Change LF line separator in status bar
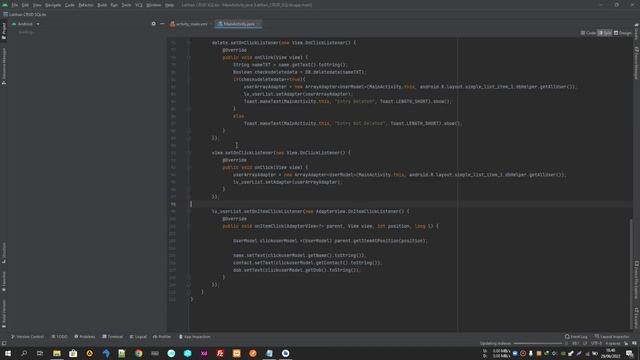 584,343
